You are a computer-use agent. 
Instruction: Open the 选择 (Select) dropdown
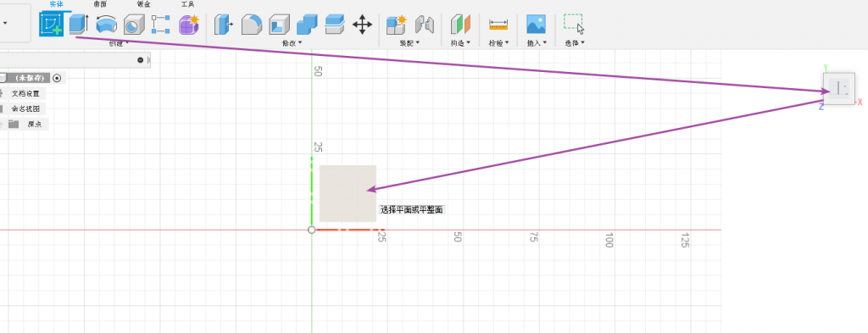(x=575, y=43)
